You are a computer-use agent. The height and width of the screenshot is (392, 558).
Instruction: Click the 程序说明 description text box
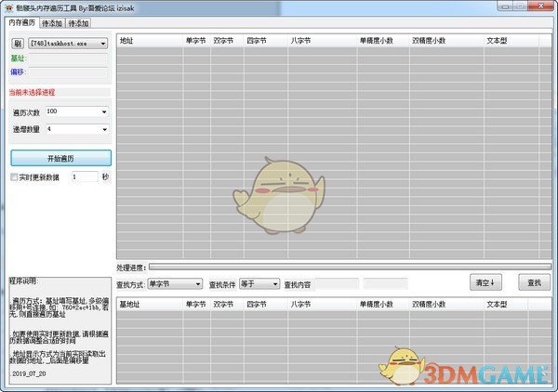(x=60, y=331)
